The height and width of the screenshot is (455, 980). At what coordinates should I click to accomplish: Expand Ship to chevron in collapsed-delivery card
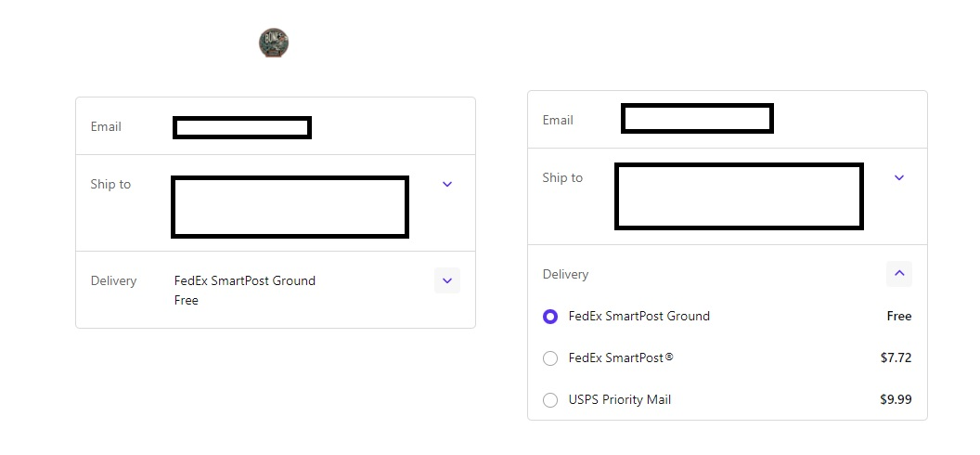[x=447, y=184]
